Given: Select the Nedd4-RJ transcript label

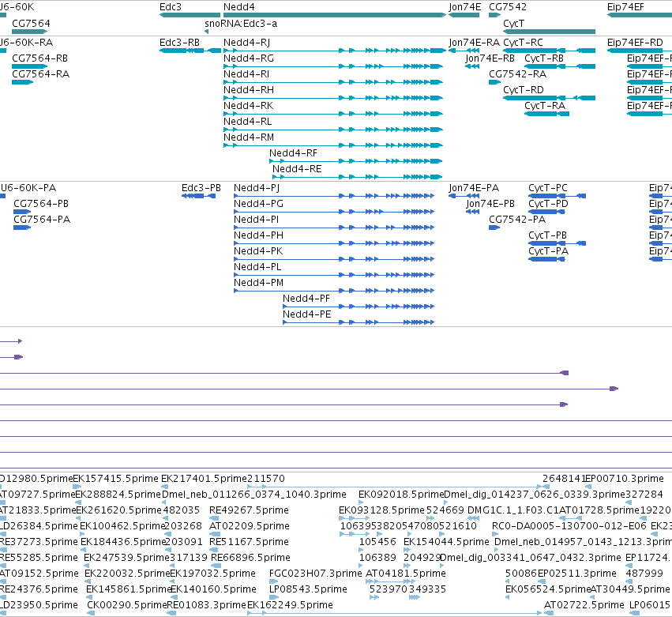Looking at the screenshot, I should point(246,43).
